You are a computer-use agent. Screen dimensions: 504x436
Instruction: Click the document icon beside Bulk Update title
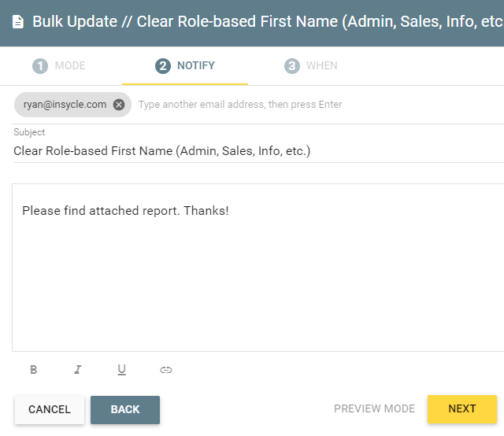point(18,22)
